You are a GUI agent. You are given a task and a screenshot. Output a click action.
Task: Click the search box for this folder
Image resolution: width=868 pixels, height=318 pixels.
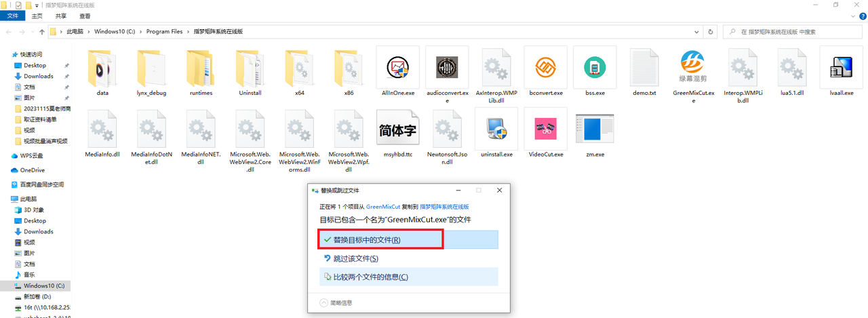tap(793, 31)
